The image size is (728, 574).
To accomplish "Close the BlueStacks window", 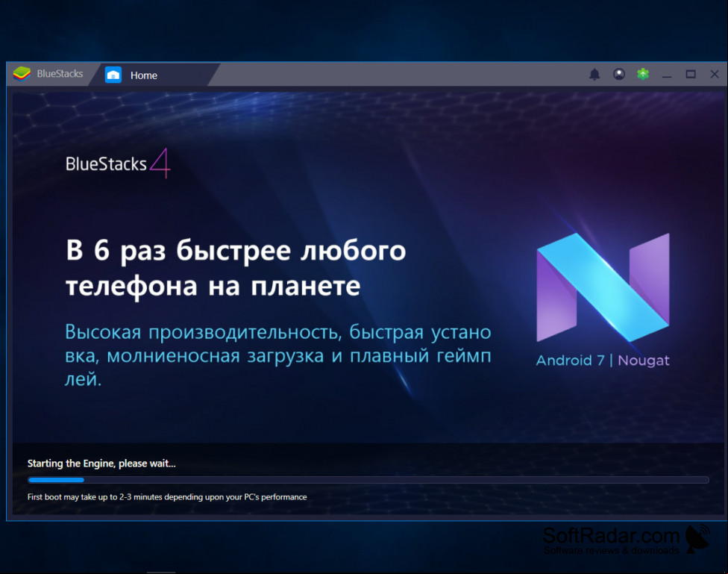I will pyautogui.click(x=715, y=75).
